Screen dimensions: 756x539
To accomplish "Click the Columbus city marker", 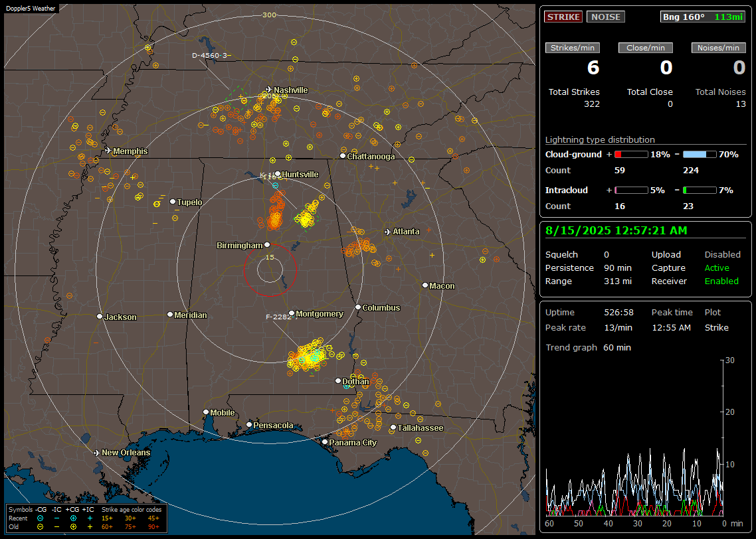I will (358, 307).
